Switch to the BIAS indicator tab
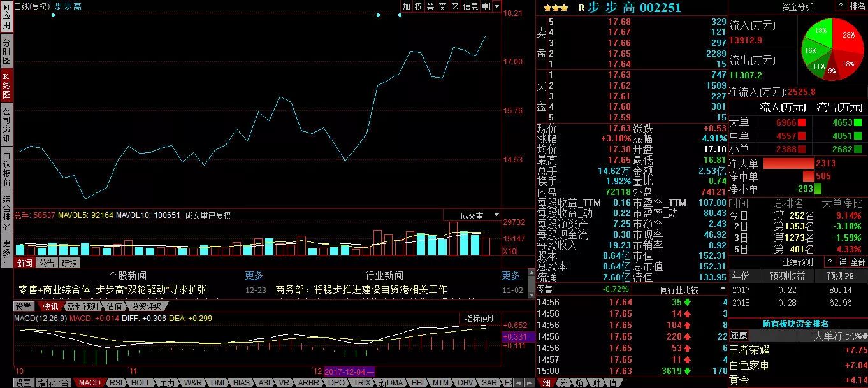This screenshot has height=388, width=868. [x=242, y=383]
